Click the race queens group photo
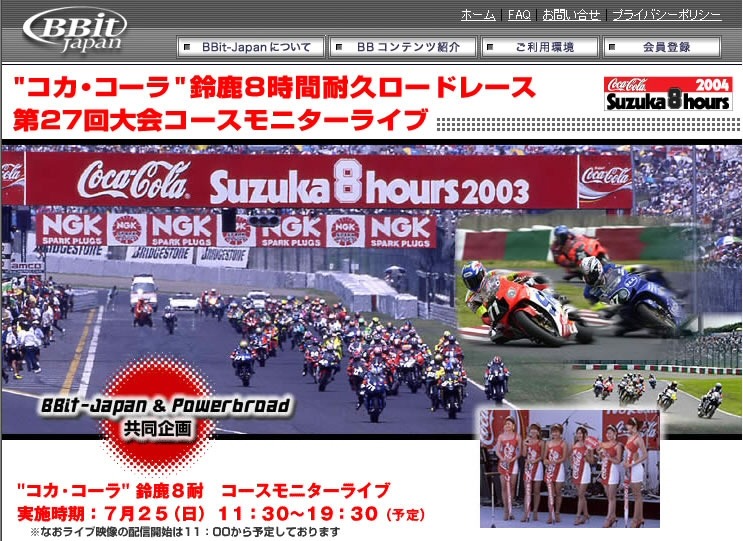 pos(570,468)
